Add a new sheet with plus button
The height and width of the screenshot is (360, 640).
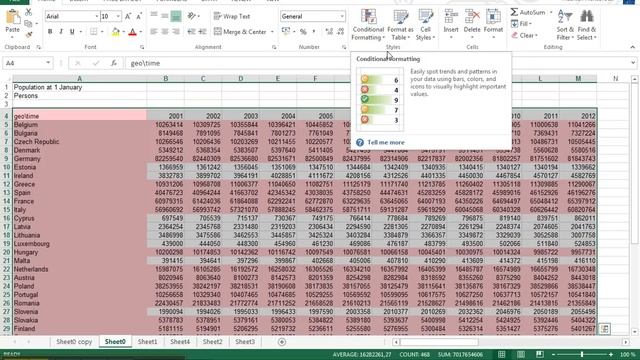[x=282, y=342]
